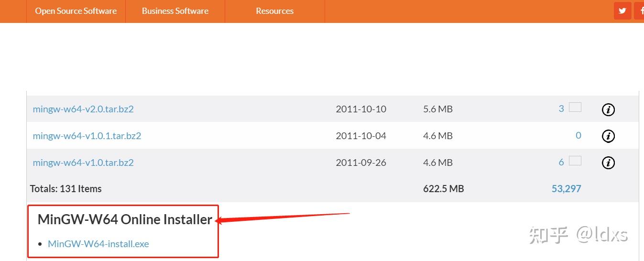
Task: Open download count 6 for v1.0
Action: (561, 162)
